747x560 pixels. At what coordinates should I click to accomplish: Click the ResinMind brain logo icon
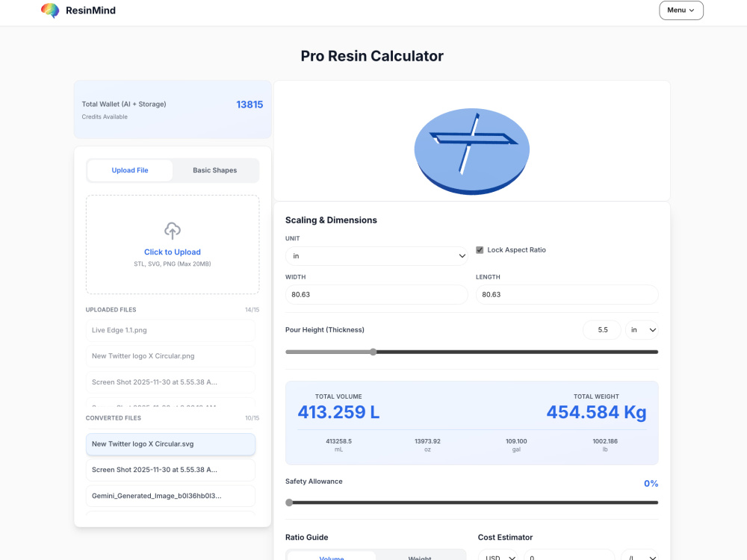tap(50, 10)
